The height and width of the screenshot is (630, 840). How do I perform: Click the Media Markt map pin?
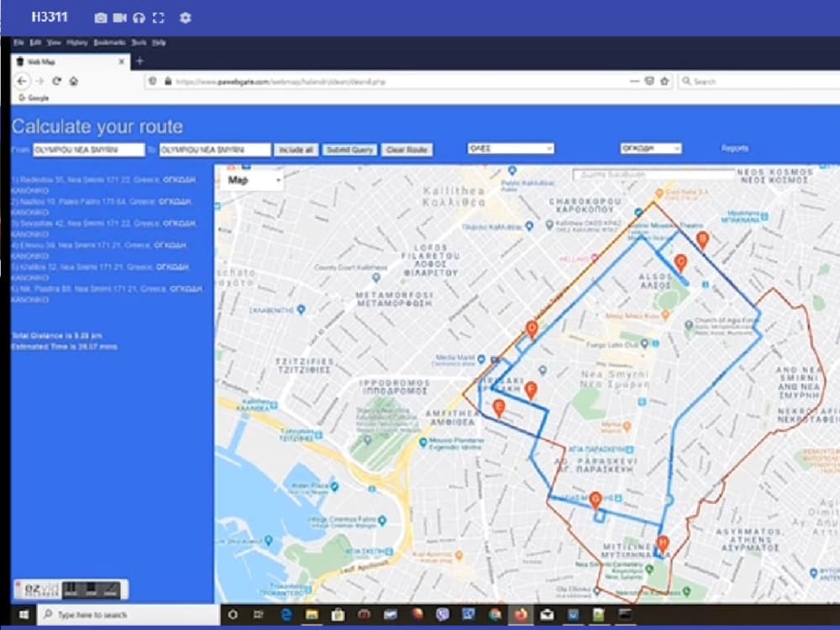[481, 359]
